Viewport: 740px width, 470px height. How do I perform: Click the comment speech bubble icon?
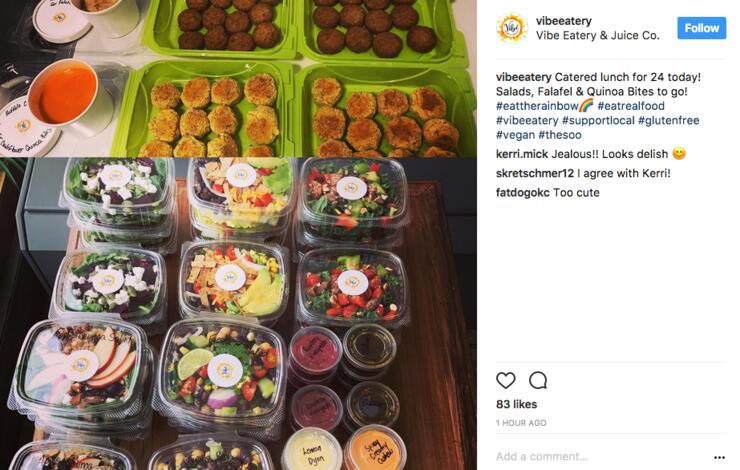click(538, 380)
